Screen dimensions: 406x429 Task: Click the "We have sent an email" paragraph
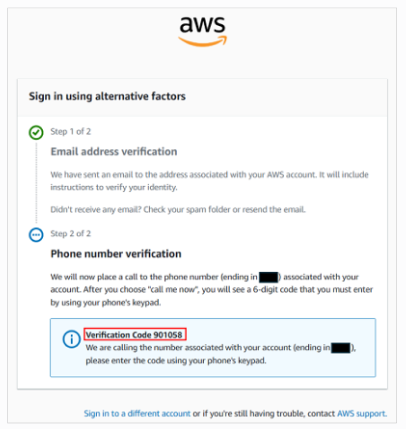click(x=209, y=181)
